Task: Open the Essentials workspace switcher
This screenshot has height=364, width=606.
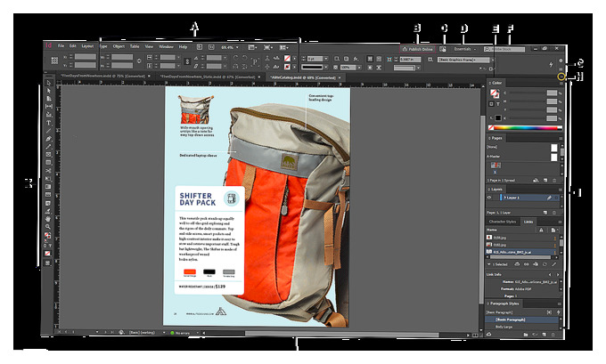Action: point(464,49)
